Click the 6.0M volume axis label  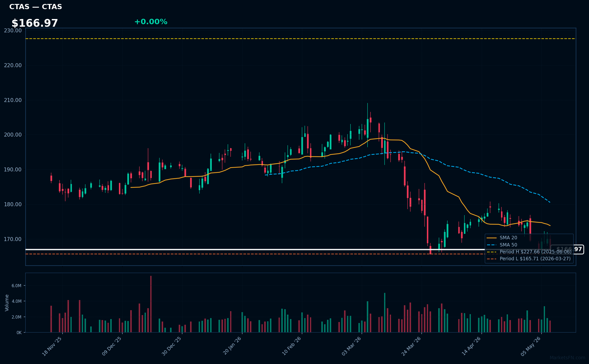click(x=17, y=286)
